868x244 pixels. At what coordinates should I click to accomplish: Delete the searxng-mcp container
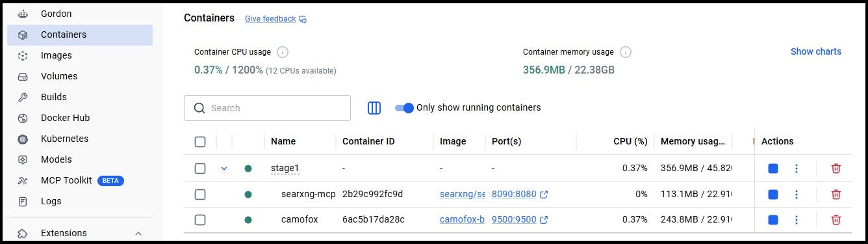point(836,195)
